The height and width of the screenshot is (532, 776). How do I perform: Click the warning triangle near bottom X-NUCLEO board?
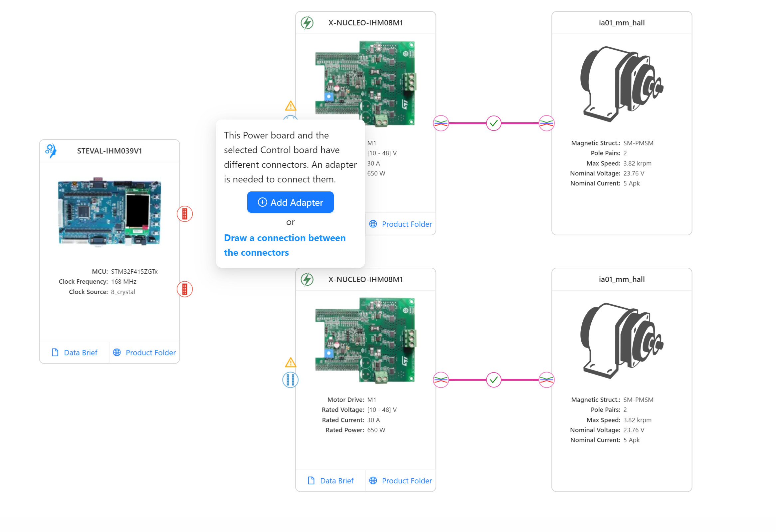(291, 362)
